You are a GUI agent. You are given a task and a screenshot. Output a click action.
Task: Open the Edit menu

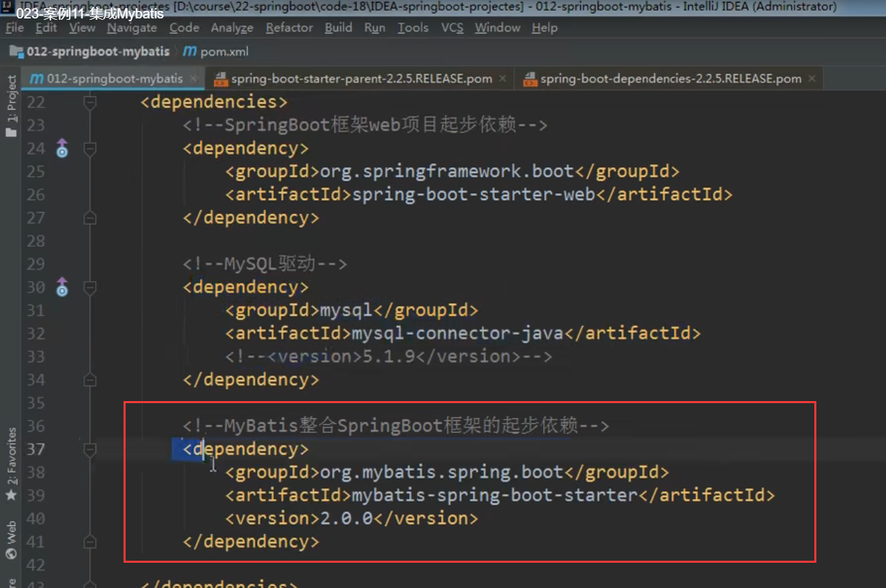pyautogui.click(x=46, y=28)
